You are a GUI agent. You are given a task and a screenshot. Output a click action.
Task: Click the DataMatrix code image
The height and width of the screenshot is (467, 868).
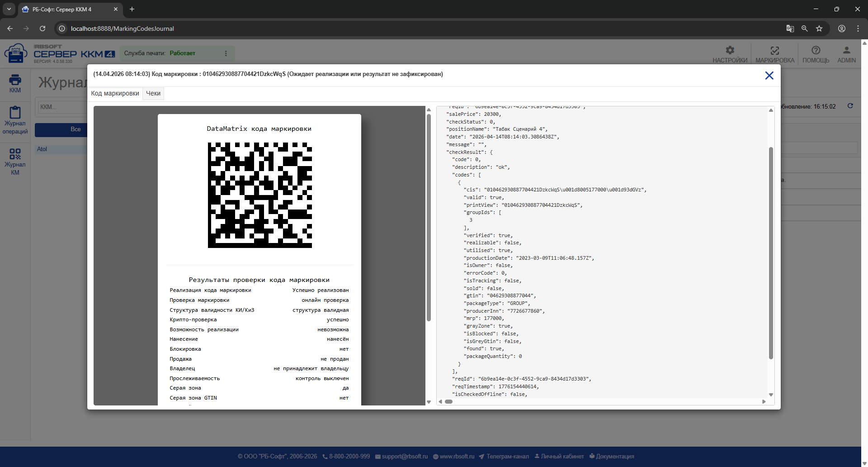(260, 195)
